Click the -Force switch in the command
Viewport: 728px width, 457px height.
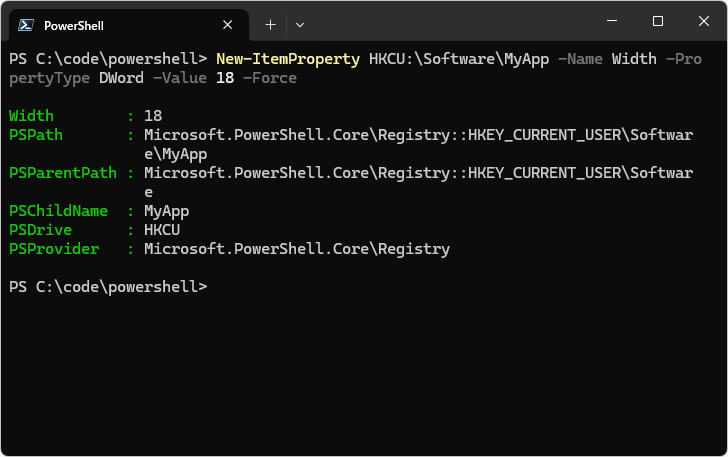[270, 78]
